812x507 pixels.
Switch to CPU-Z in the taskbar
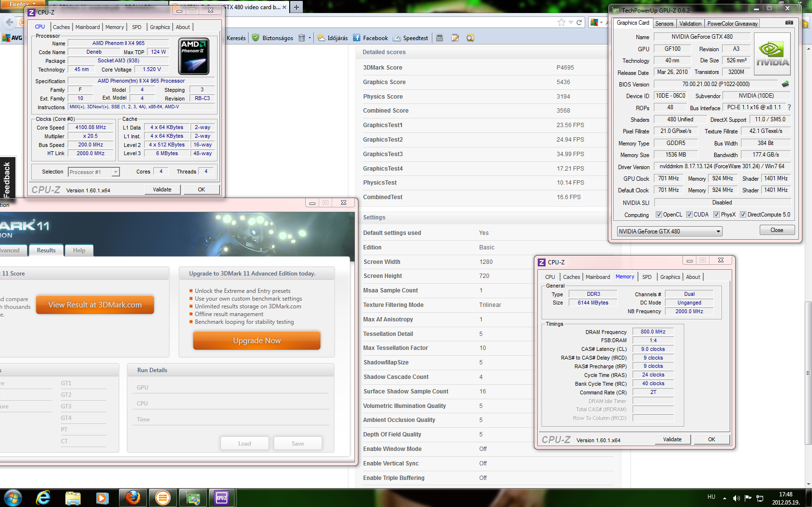point(222,497)
